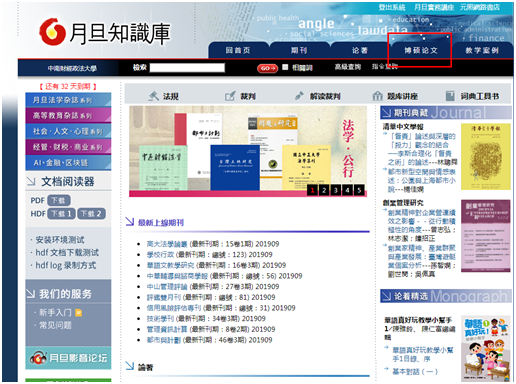The height and width of the screenshot is (384, 516).
Task: Open 評鑑雙月刊 journal link
Action: pyautogui.click(x=164, y=297)
